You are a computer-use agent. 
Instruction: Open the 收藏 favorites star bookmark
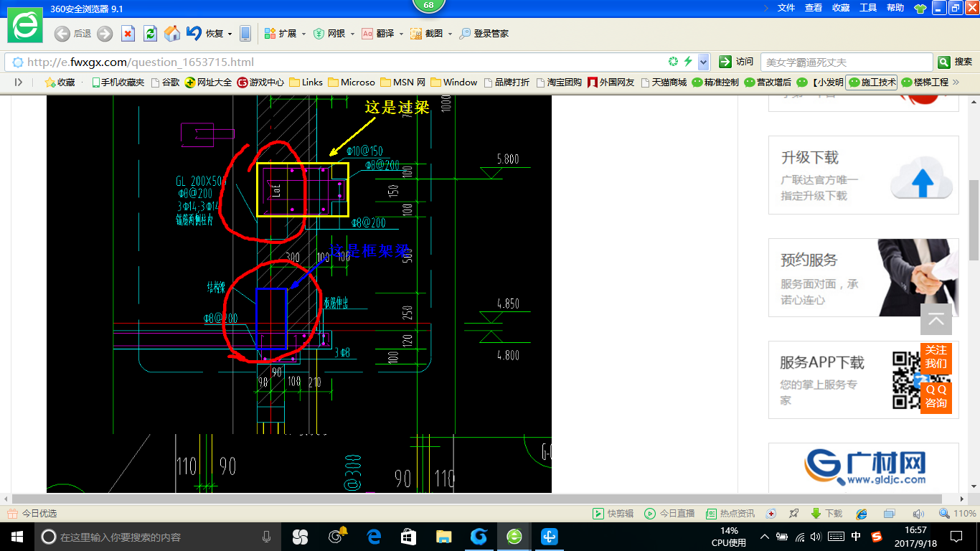click(x=60, y=83)
